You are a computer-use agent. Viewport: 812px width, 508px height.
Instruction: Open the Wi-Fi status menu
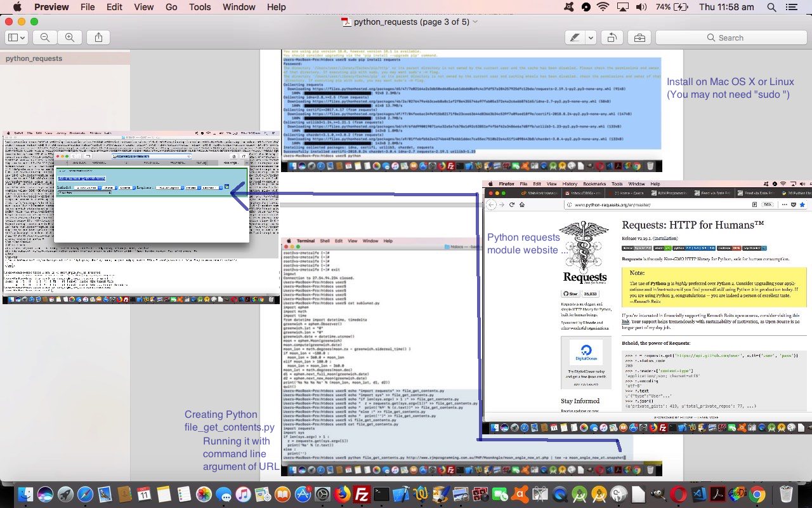tap(602, 7)
